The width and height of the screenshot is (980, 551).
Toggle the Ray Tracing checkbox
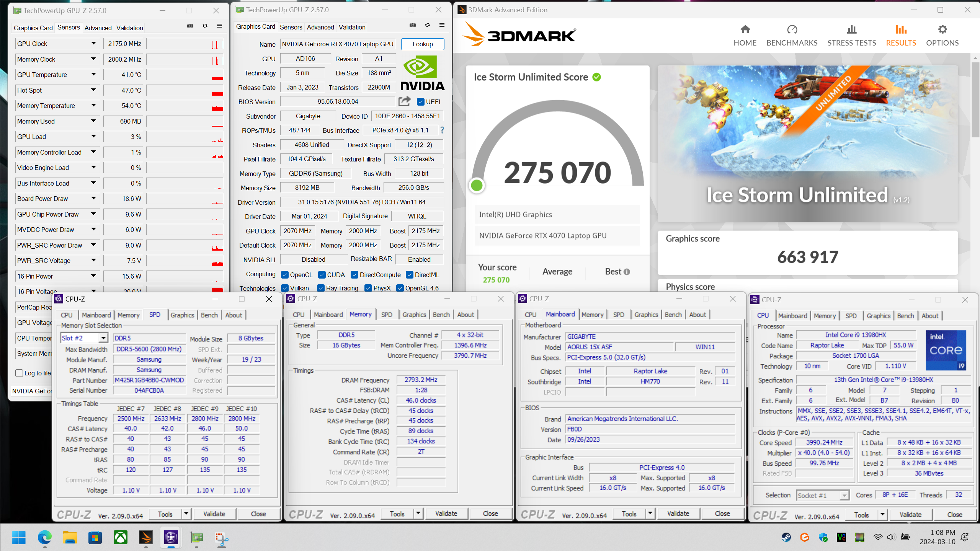321,288
